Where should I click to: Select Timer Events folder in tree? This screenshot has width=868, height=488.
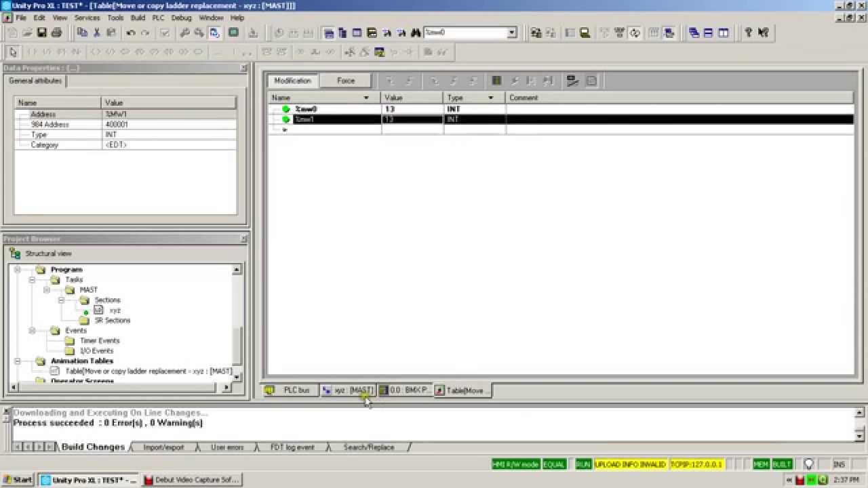99,340
